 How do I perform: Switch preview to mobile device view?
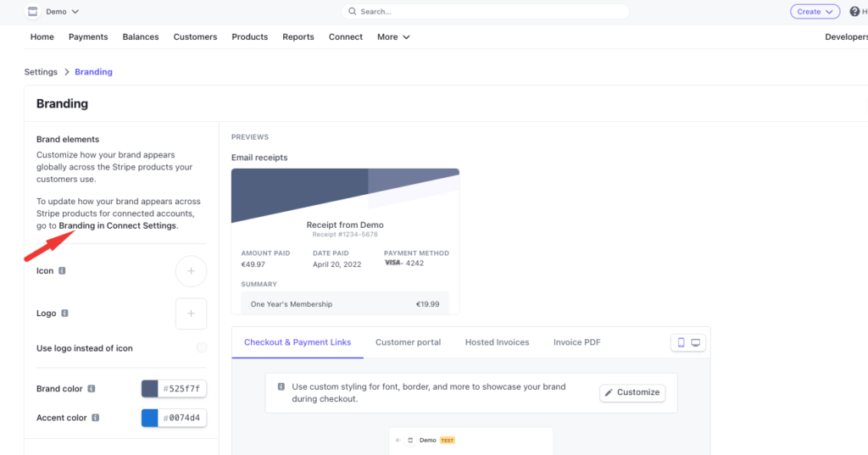681,342
